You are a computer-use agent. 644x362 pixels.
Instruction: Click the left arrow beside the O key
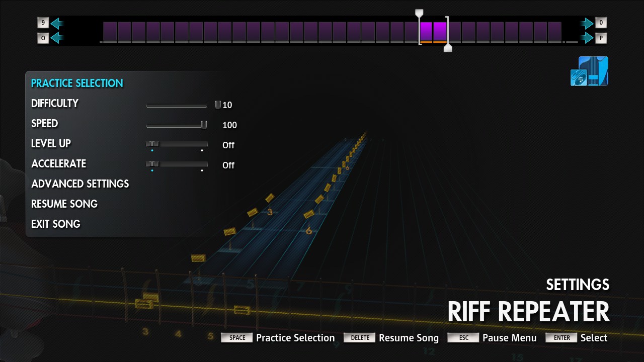56,38
